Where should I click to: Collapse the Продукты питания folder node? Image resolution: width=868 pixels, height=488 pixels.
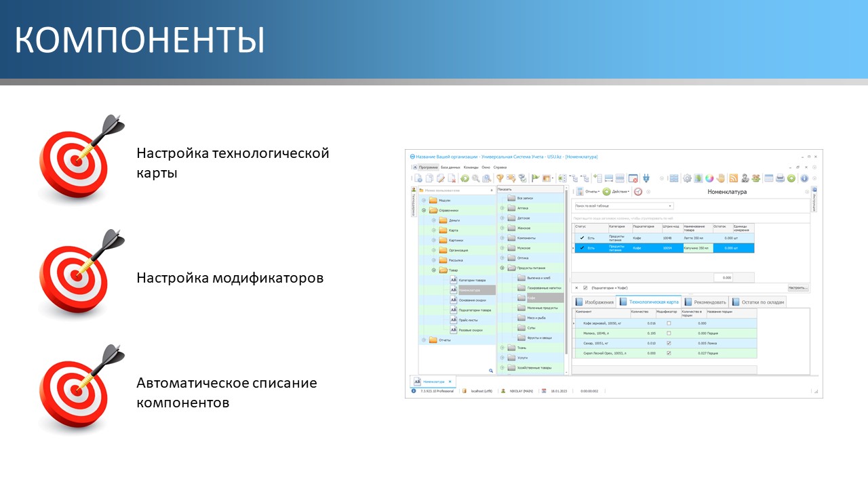502,268
